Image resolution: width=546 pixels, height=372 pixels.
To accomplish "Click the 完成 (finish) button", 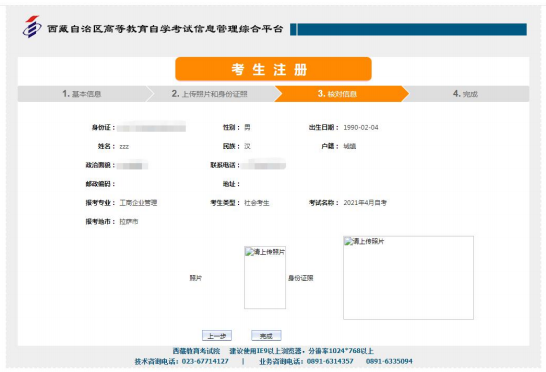I will pos(266,336).
